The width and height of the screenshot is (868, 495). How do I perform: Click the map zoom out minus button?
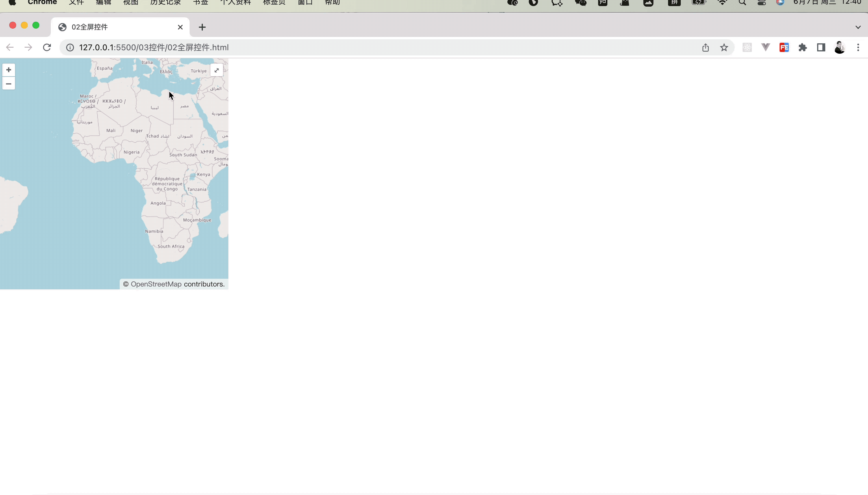pyautogui.click(x=8, y=84)
